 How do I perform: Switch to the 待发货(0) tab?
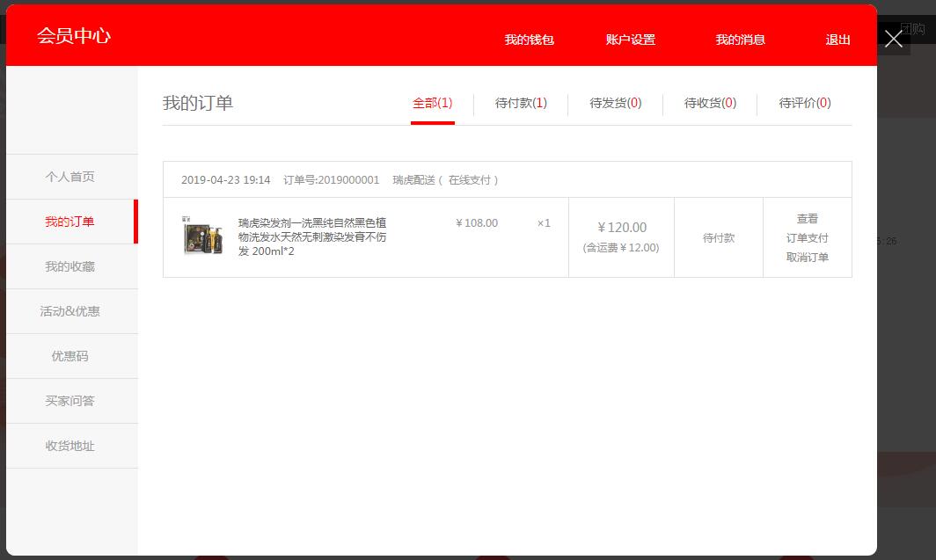[x=616, y=103]
